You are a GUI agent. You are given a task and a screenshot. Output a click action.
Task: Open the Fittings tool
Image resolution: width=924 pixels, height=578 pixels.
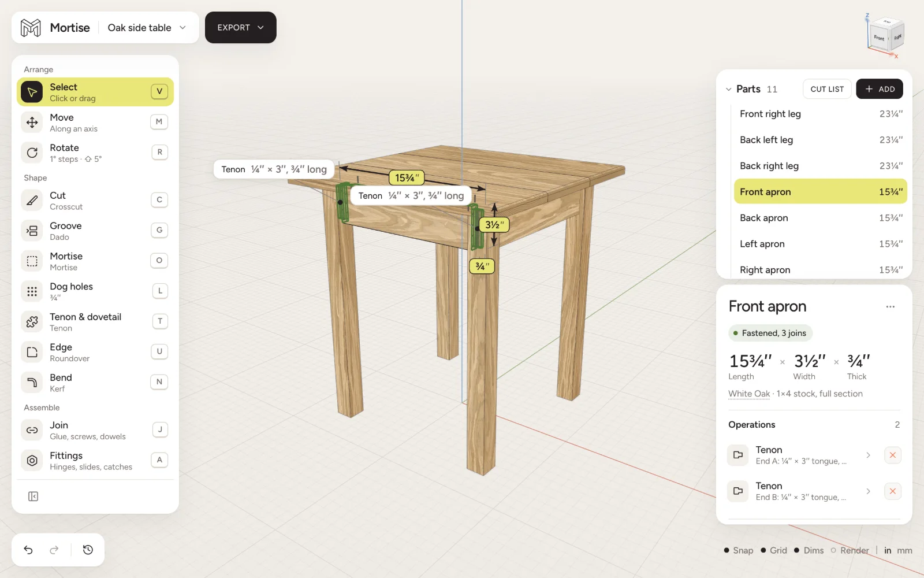pos(95,461)
